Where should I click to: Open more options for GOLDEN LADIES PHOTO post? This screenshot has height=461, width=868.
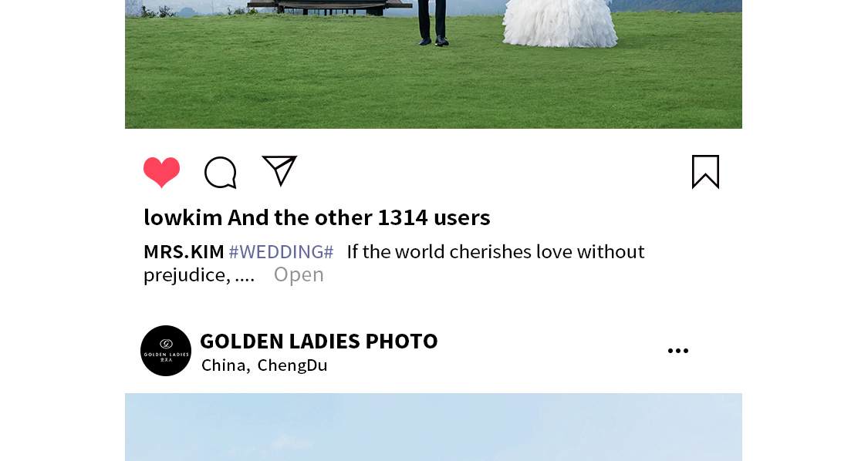(678, 350)
